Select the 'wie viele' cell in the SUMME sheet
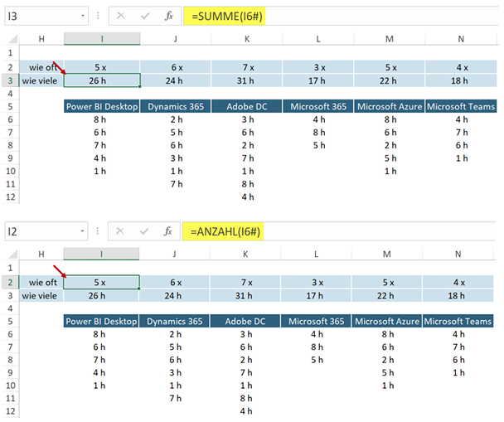504x422 pixels. coord(41,80)
